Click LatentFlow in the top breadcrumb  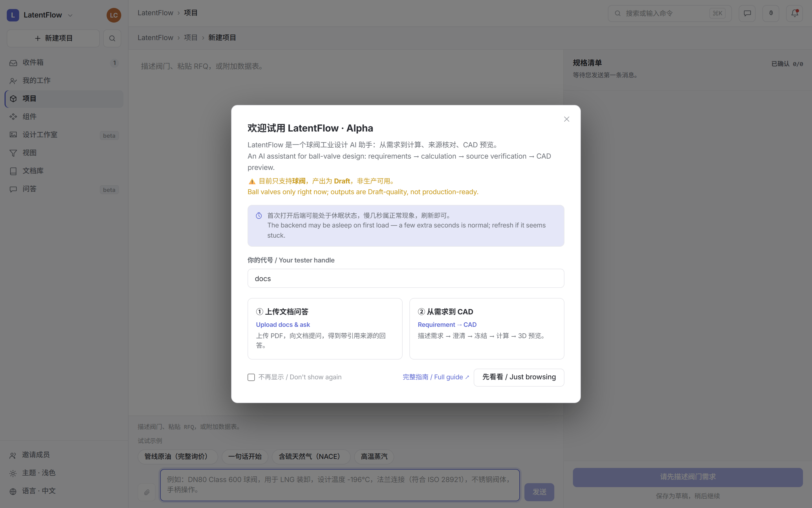click(x=155, y=13)
